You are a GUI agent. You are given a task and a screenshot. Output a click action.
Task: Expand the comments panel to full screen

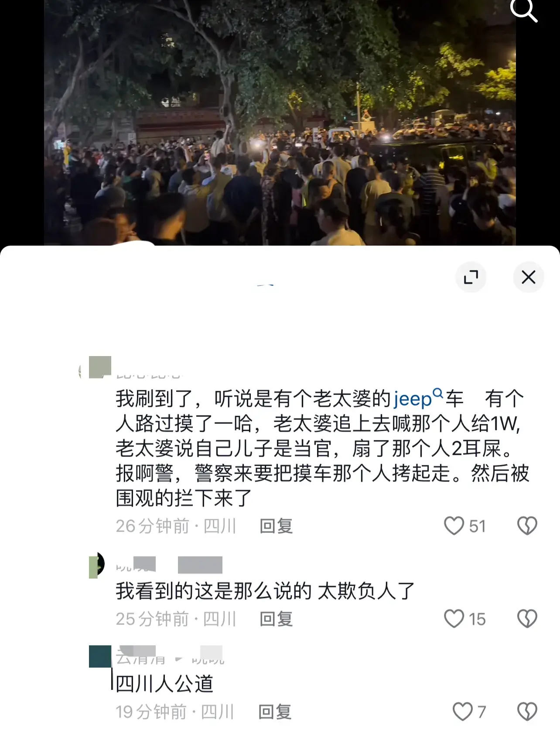(x=471, y=277)
